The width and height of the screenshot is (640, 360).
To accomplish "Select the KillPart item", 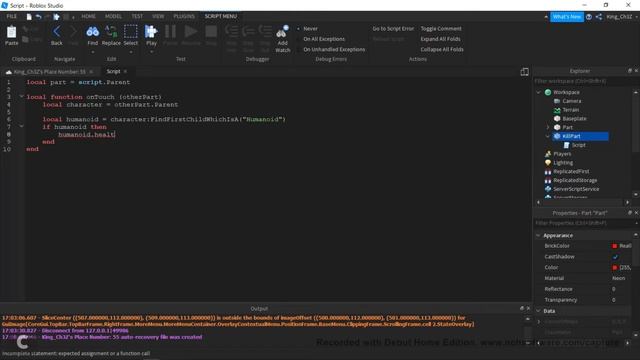I will (x=580, y=136).
